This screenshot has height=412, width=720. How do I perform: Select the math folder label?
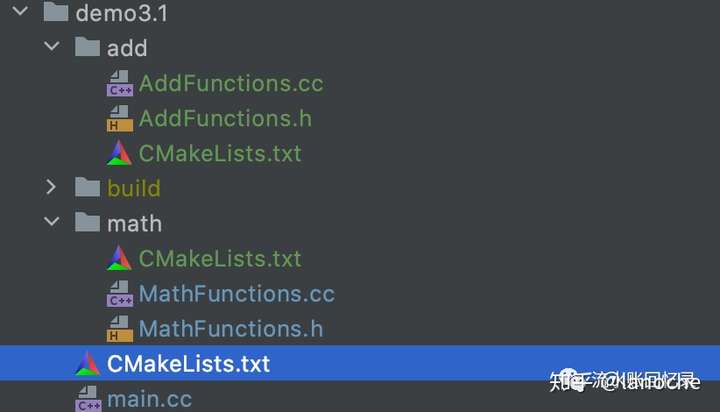(x=135, y=224)
